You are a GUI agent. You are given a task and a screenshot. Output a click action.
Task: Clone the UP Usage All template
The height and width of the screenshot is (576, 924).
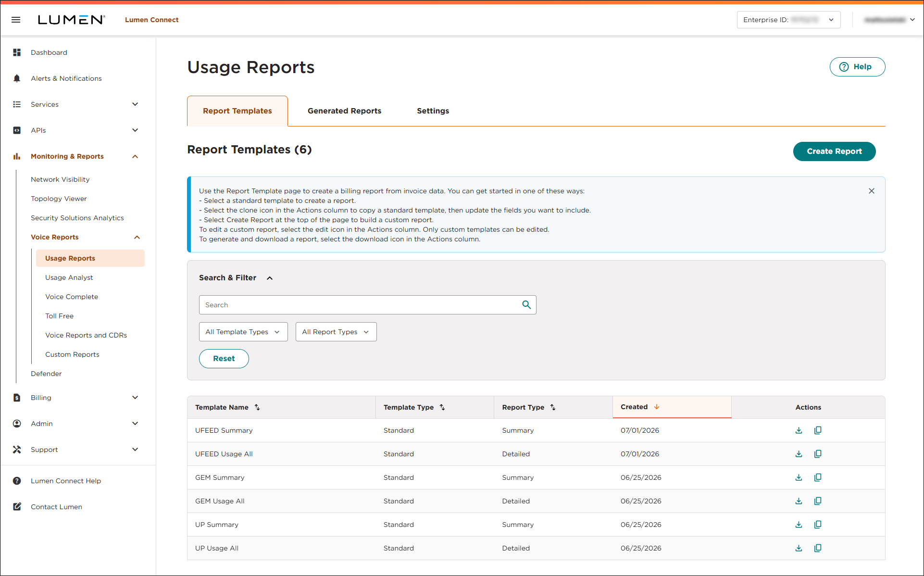pyautogui.click(x=818, y=548)
